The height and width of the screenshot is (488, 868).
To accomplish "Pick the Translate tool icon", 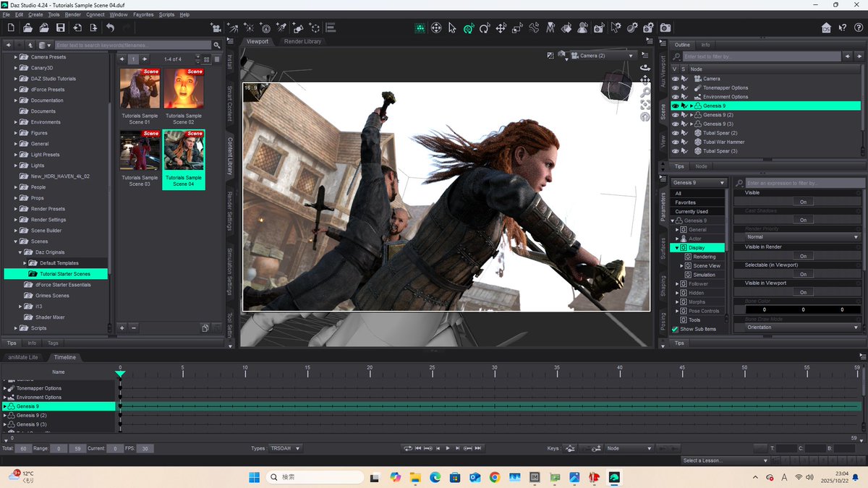I will click(501, 28).
